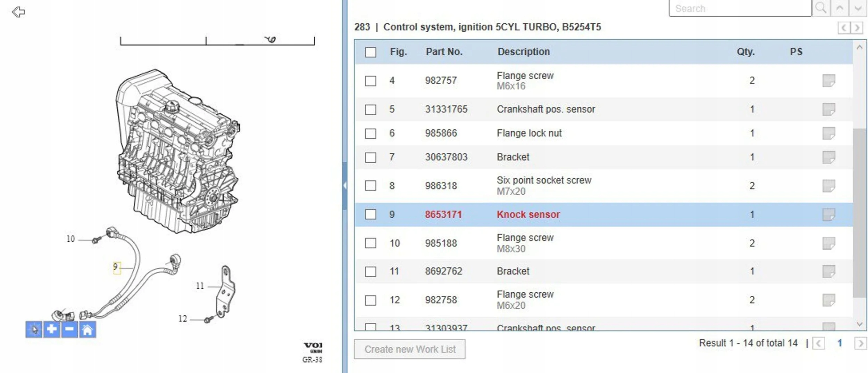Check the box for Flange screw 985188

[370, 243]
